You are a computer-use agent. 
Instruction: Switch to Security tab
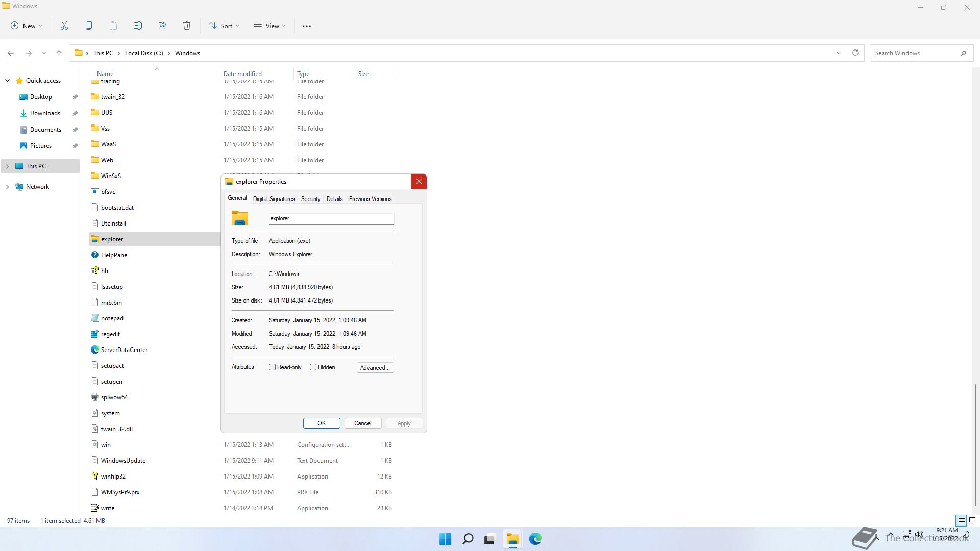pyautogui.click(x=310, y=199)
